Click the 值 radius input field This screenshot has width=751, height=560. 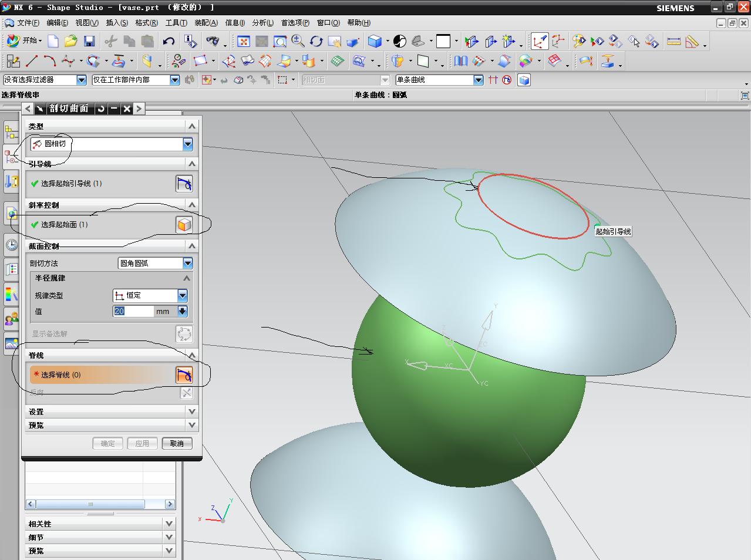click(133, 312)
